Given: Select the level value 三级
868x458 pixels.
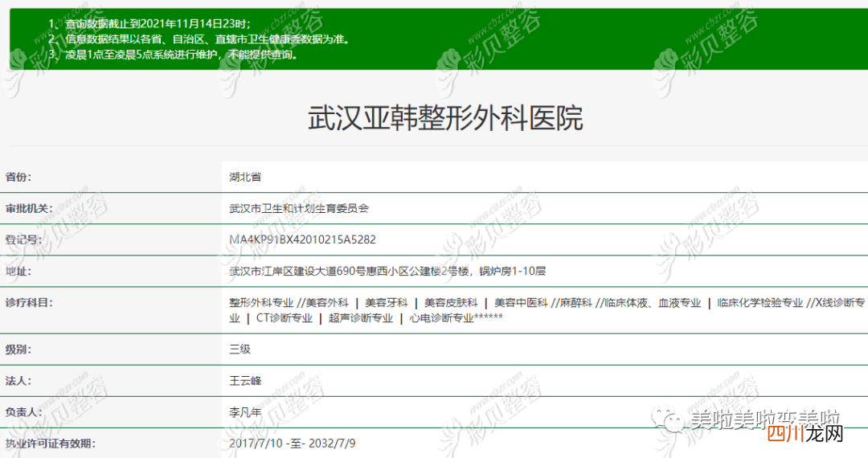Looking at the screenshot, I should 240,350.
